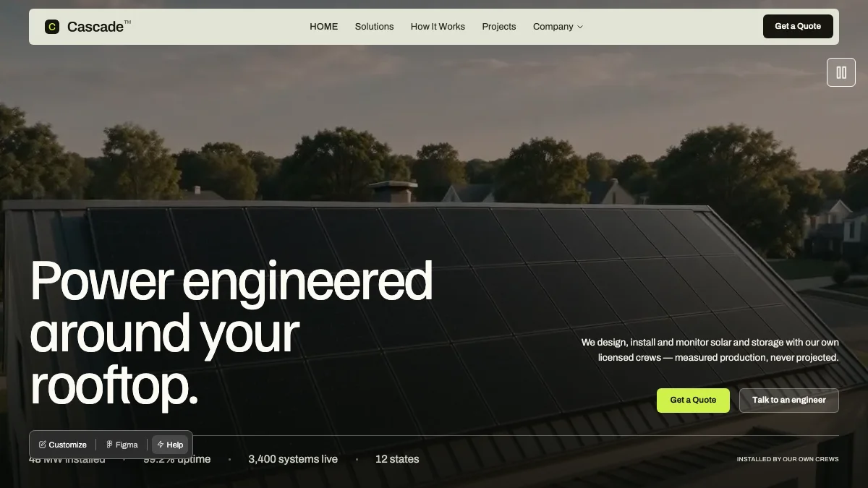Click the Help button
Screen dimensions: 868x488
[x=171, y=445]
